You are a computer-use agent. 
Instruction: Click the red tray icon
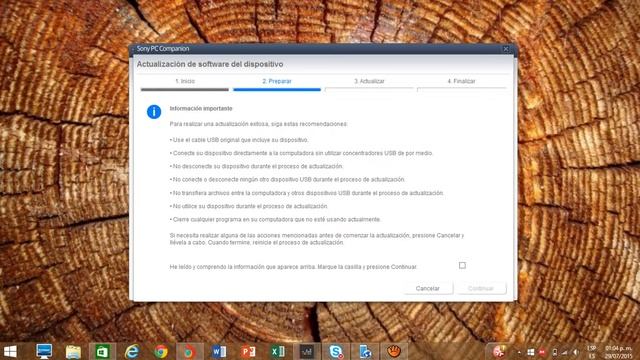coord(542,352)
